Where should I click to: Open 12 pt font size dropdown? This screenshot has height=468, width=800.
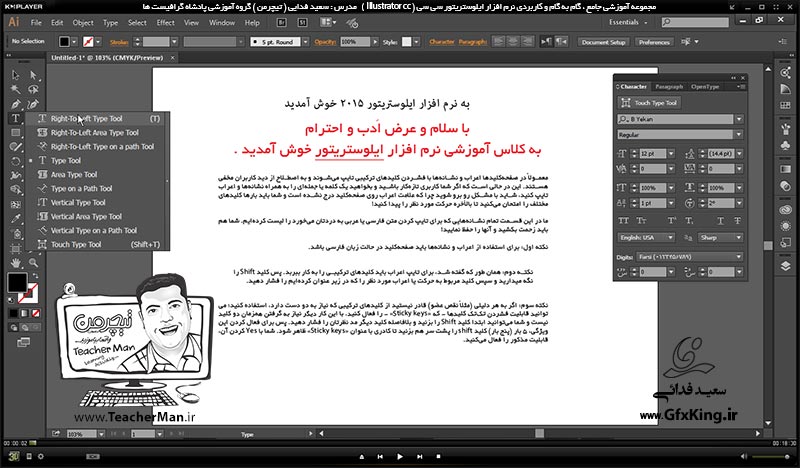click(671, 153)
